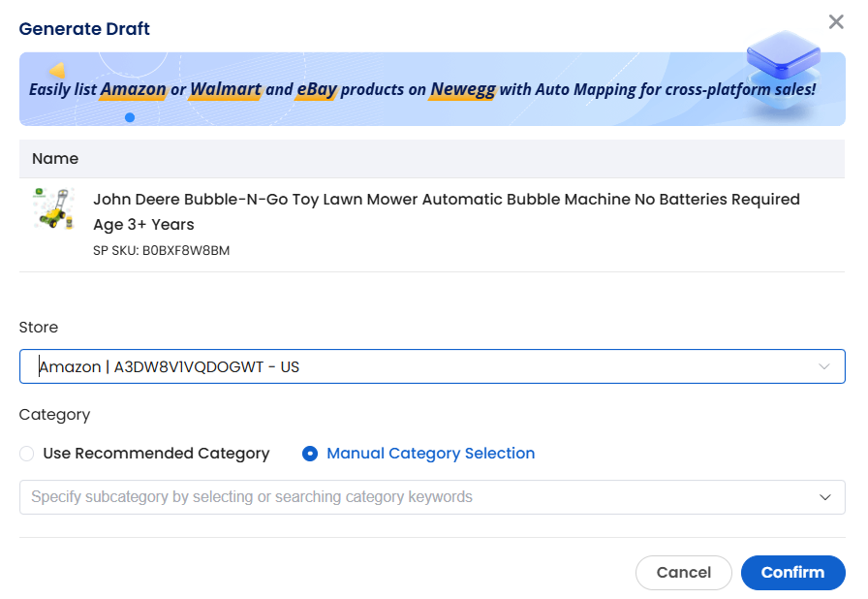Screen dimensions: 868x599
Task: Expand the Store dropdown chevron
Action: coord(824,366)
